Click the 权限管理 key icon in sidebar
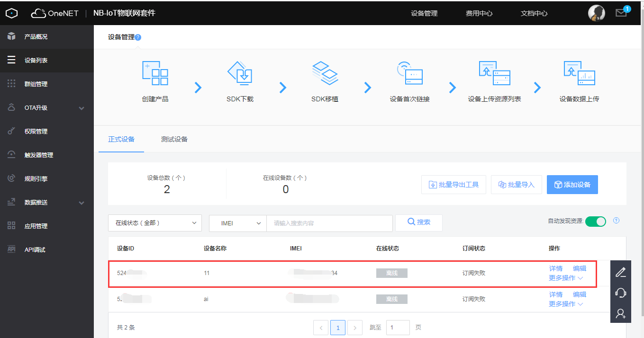The width and height of the screenshot is (644, 338). click(x=11, y=131)
